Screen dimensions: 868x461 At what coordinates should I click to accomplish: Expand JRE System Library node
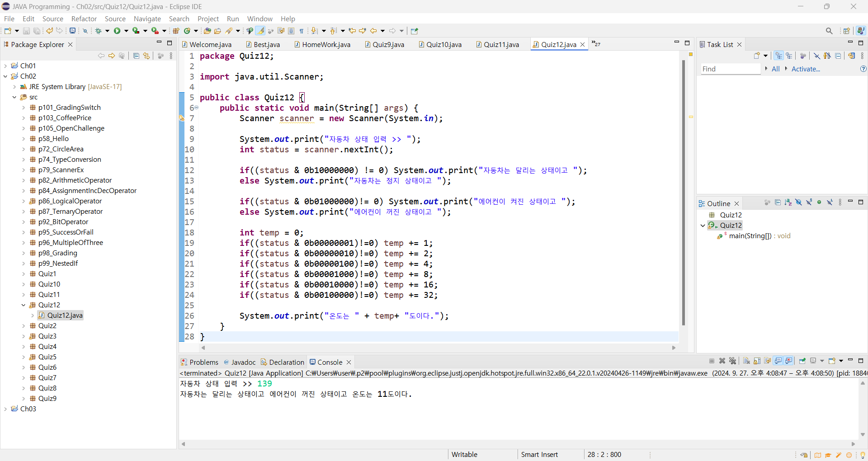[x=14, y=87]
